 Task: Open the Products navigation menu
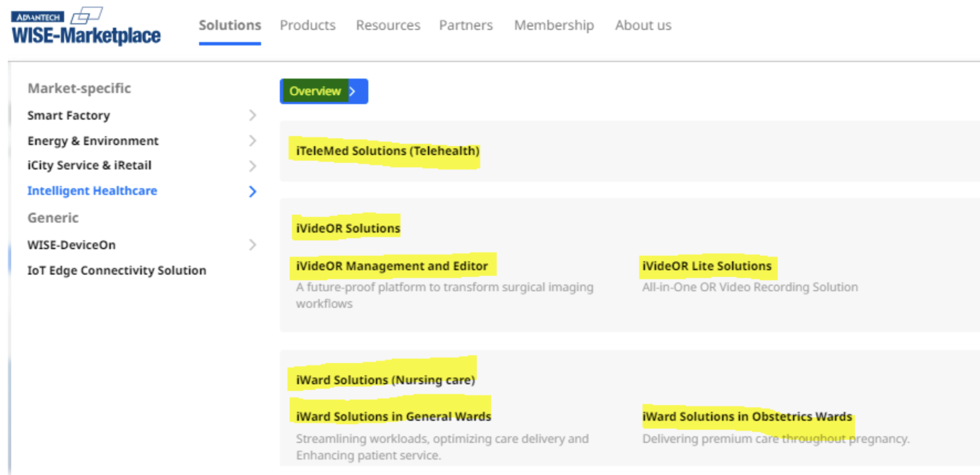307,25
